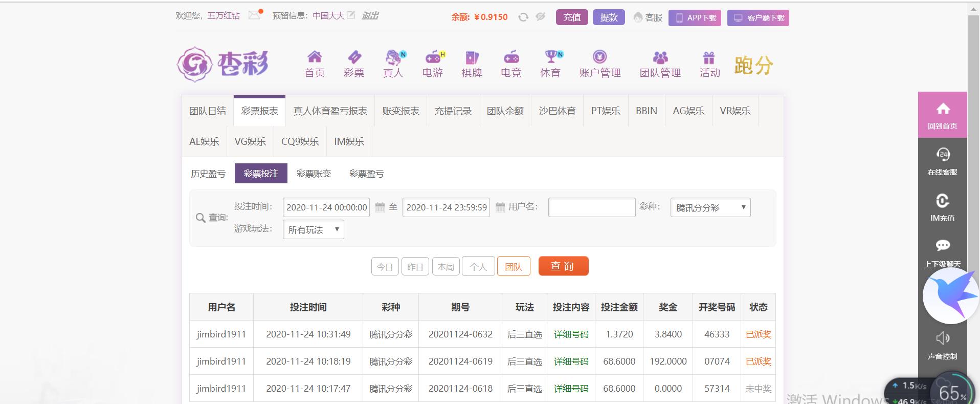Switch to 真人体育盈亏报表 tab
This screenshot has width=980, height=404.
330,111
